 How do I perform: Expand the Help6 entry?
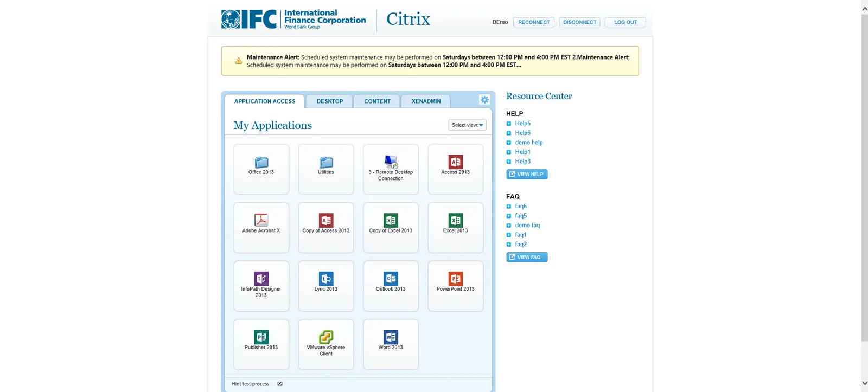tap(509, 133)
